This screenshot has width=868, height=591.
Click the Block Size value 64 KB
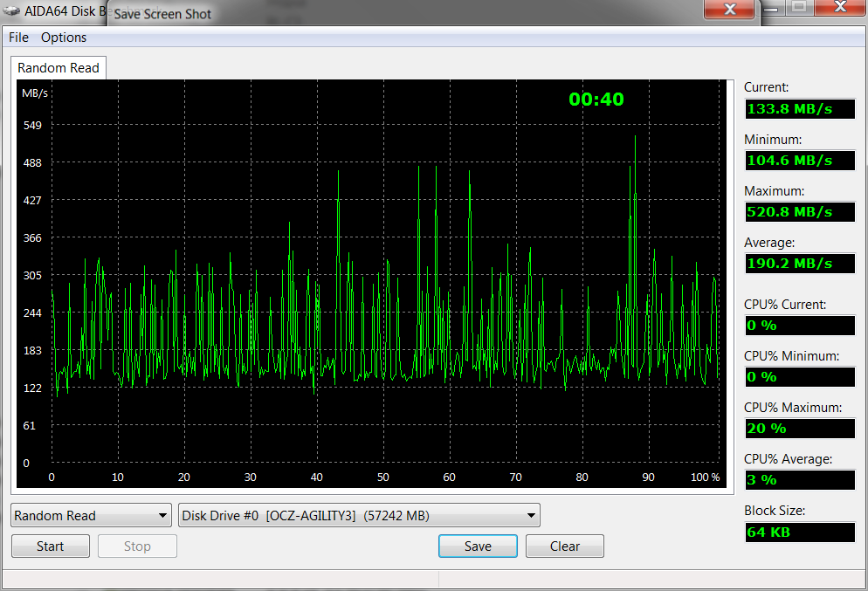point(800,533)
